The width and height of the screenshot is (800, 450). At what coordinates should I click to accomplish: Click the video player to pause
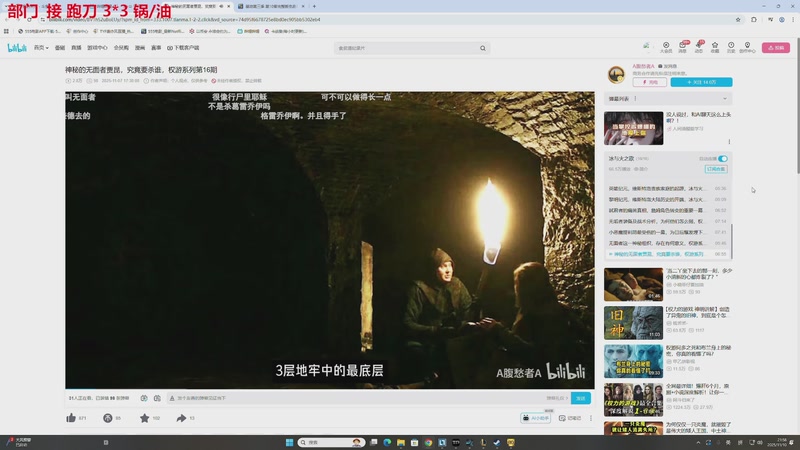(x=330, y=240)
